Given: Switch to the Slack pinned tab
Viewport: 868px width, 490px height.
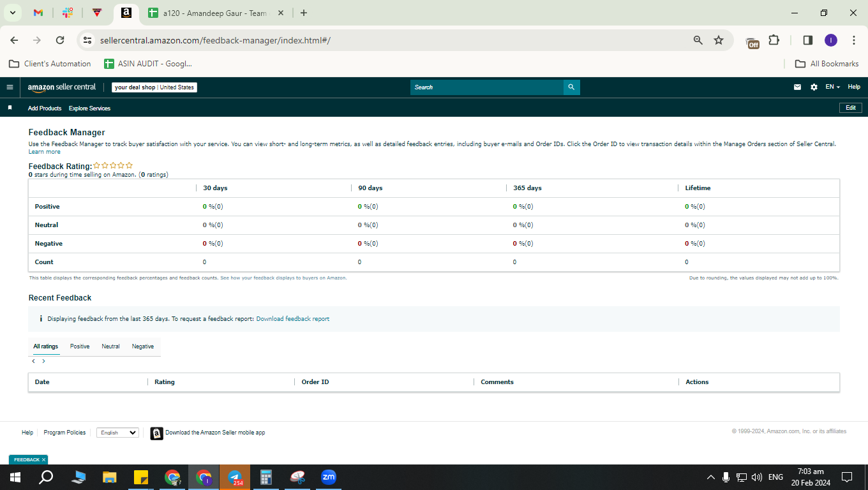Looking at the screenshot, I should click(x=67, y=13).
